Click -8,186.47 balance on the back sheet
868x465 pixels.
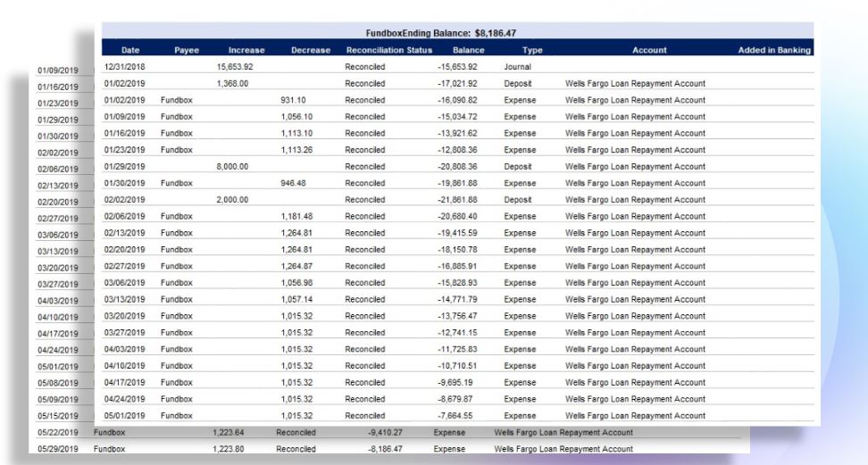click(x=385, y=449)
